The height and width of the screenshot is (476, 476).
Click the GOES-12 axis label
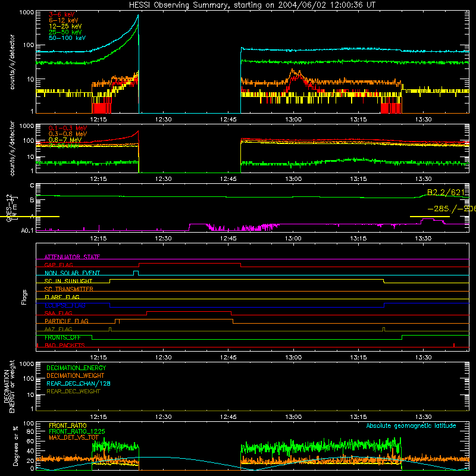click(x=9, y=208)
